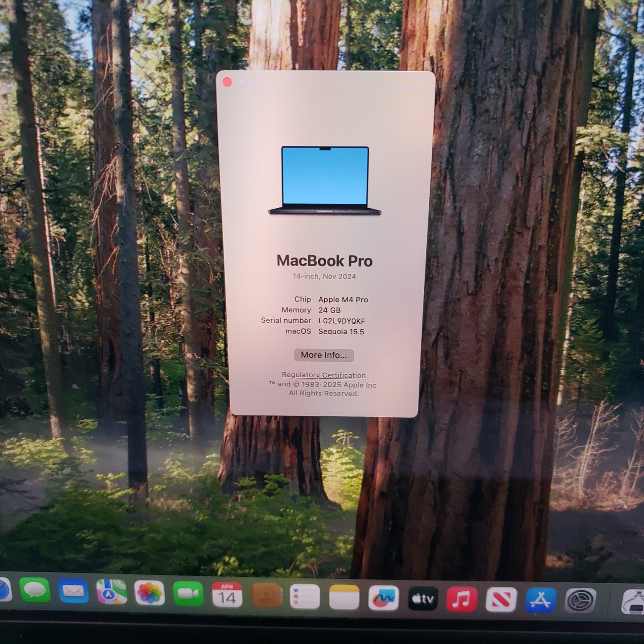Click the serial number LG2L9DYQKF

pyautogui.click(x=342, y=321)
